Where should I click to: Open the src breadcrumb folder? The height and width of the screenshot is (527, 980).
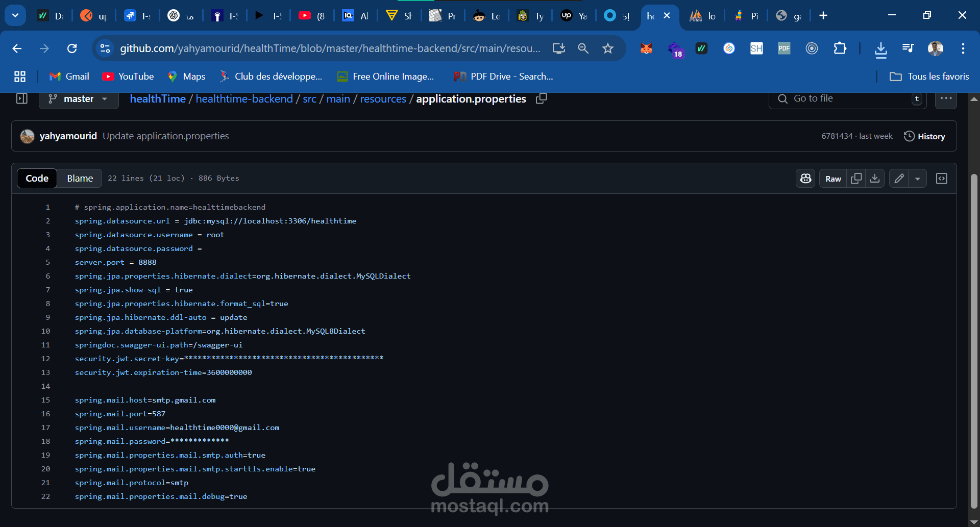(309, 99)
